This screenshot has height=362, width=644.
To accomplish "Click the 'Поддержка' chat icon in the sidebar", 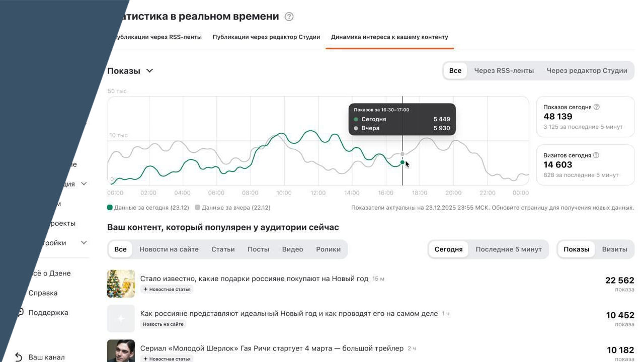I will pos(21,312).
